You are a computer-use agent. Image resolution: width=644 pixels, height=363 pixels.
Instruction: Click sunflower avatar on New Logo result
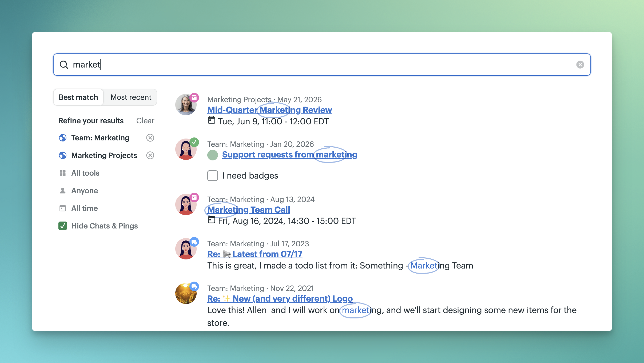click(186, 293)
